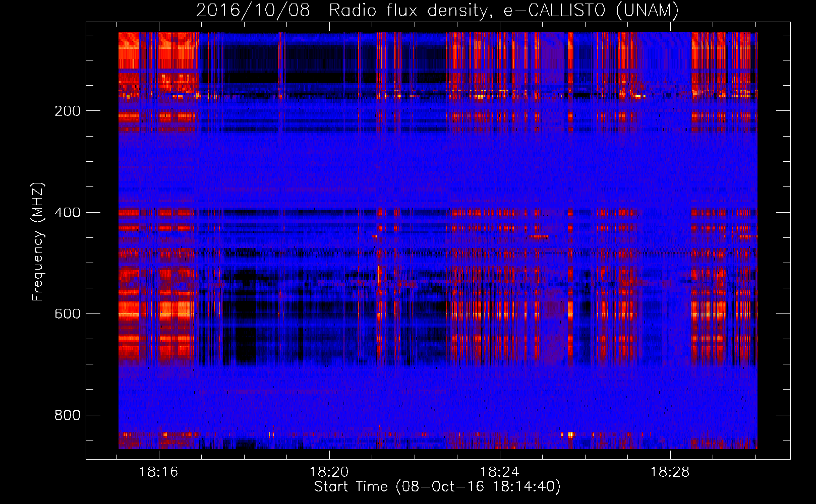This screenshot has height=504, width=816.
Task: Click the 200 frequency tick label
Action: click(68, 111)
